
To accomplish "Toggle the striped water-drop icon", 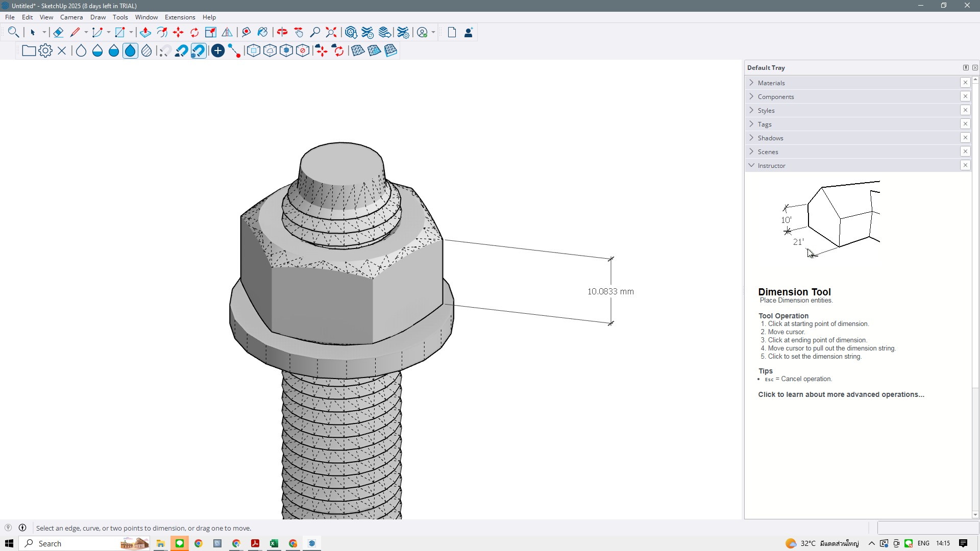I will (146, 51).
